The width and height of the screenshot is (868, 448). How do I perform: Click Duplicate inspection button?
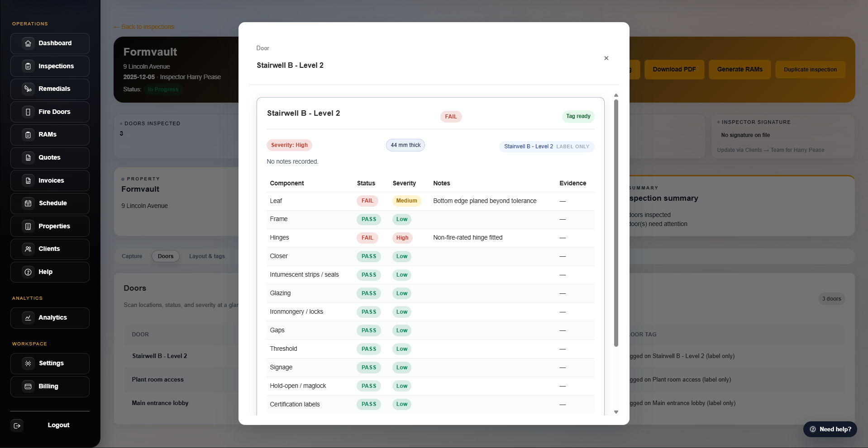click(x=810, y=70)
